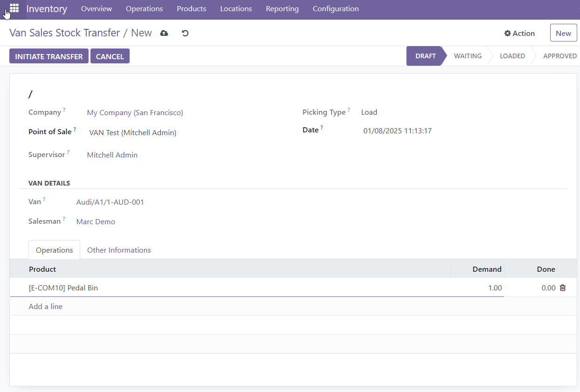The height and width of the screenshot is (392, 580).
Task: Open the apps grid home menu
Action: tap(14, 8)
